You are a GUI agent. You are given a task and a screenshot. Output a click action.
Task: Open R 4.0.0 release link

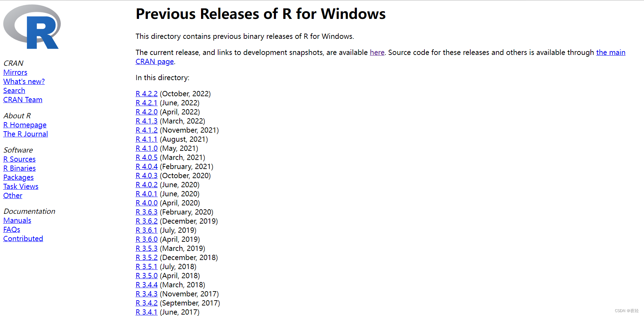pos(147,203)
